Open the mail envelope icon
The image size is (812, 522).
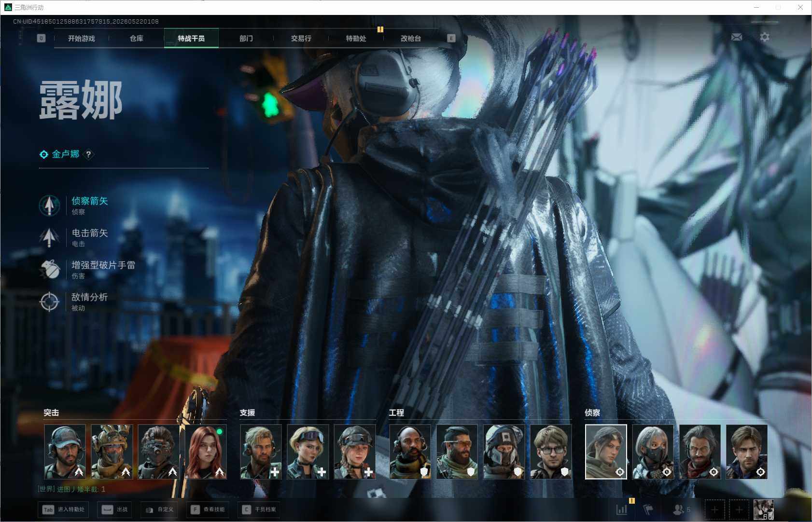pyautogui.click(x=737, y=37)
